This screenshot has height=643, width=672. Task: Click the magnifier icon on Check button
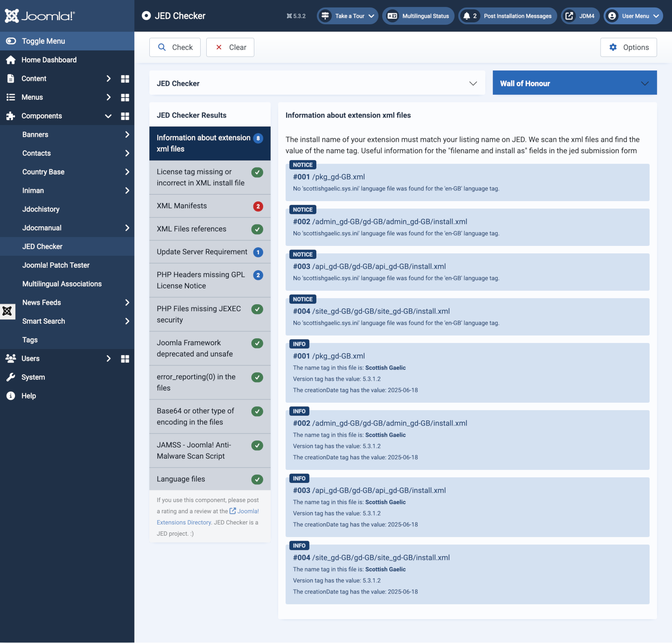click(162, 47)
